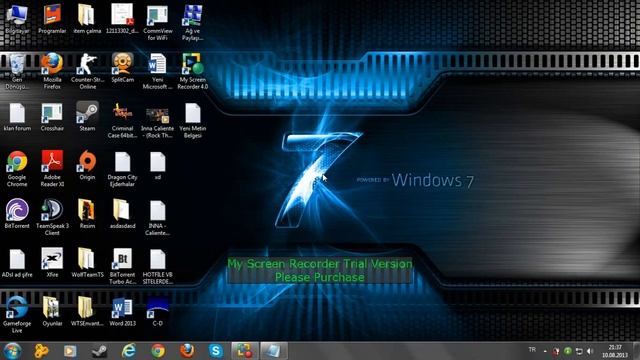Launch the Xfire shortcut

52,263
